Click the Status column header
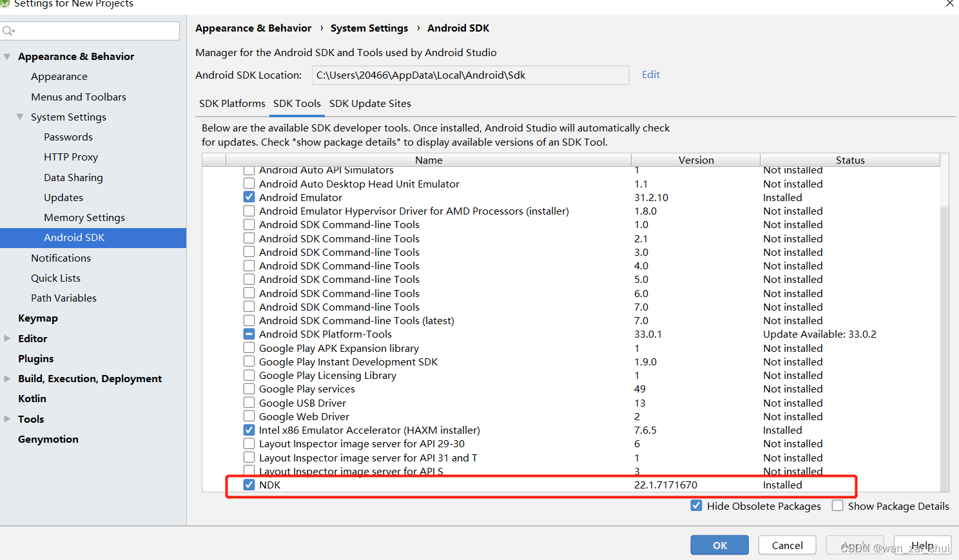The image size is (959, 560). pos(850,160)
